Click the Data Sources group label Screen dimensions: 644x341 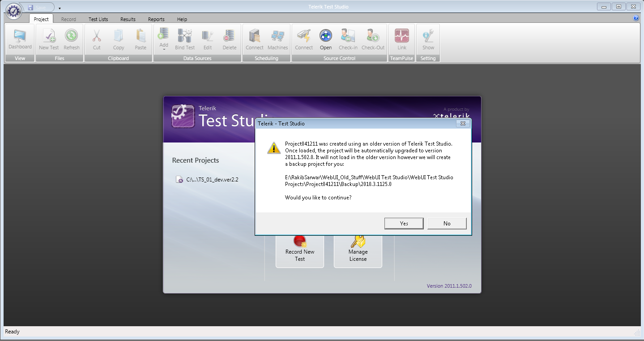[x=197, y=58]
